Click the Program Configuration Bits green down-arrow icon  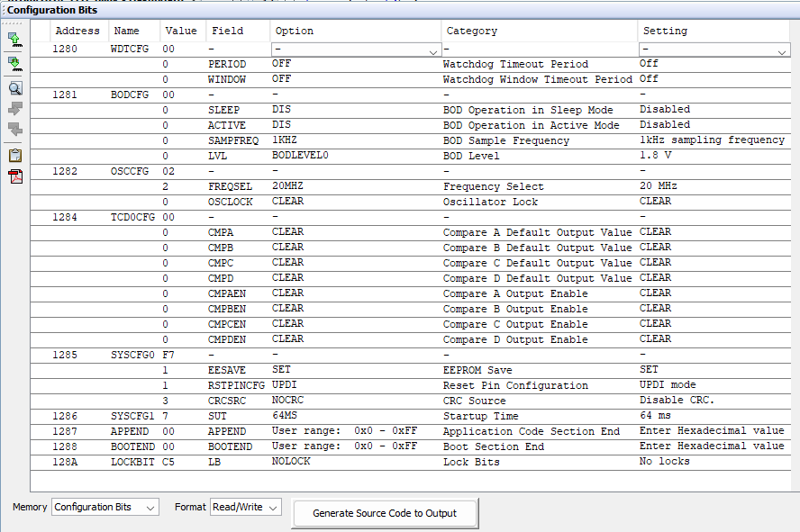pyautogui.click(x=15, y=64)
